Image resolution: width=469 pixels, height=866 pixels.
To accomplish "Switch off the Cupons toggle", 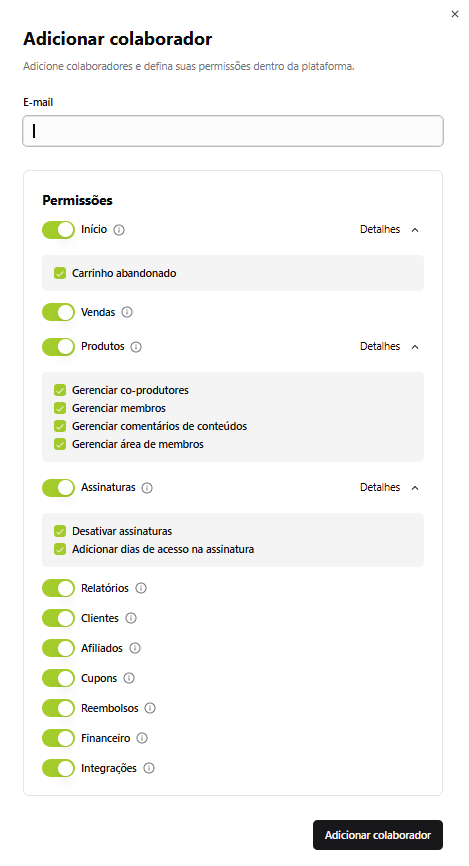I will pyautogui.click(x=58, y=678).
